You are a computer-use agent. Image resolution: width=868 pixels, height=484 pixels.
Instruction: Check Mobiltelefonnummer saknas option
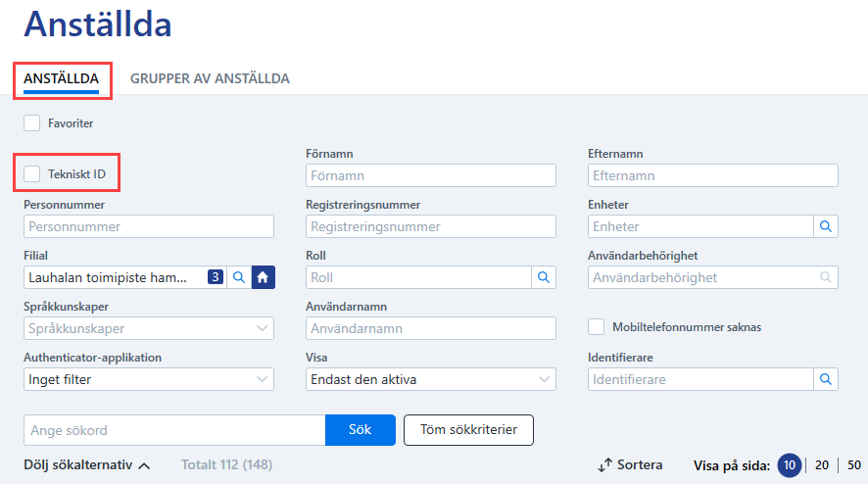pyautogui.click(x=597, y=326)
